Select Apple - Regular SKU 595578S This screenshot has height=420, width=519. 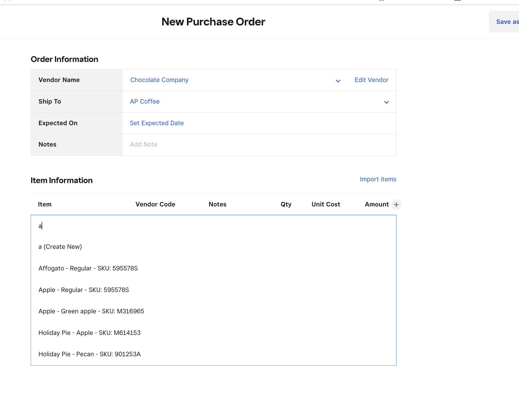pos(84,290)
